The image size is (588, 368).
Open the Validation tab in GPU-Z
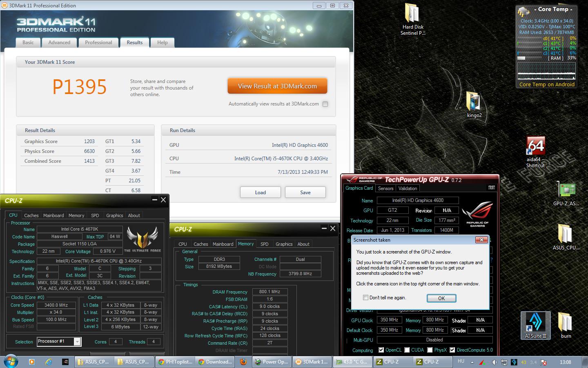(408, 188)
